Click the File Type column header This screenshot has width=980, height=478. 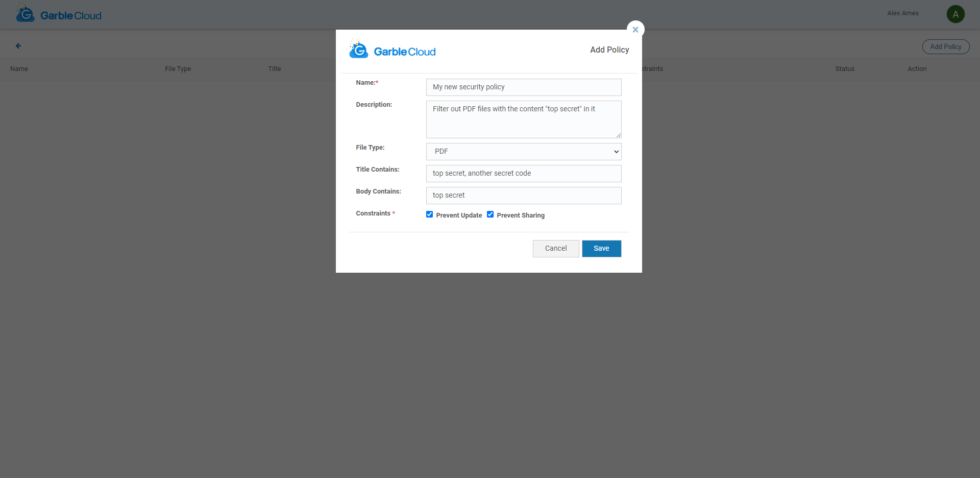178,69
